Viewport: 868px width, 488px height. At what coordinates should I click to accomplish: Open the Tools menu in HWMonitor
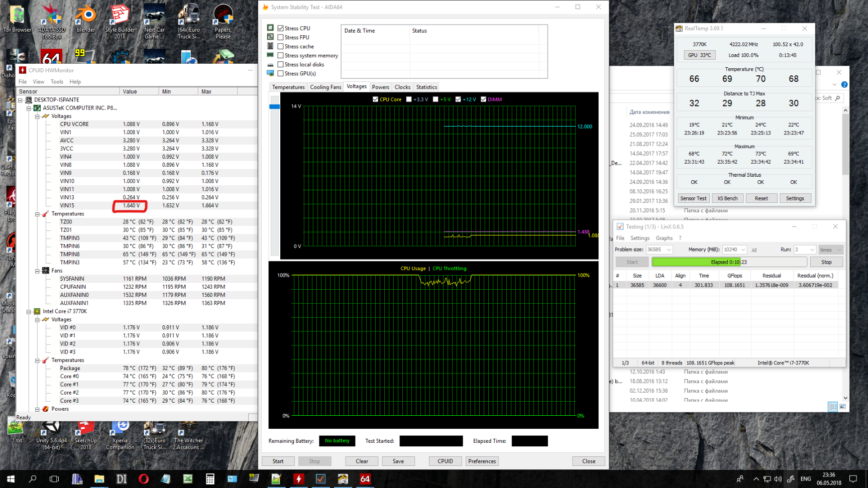pos(57,82)
